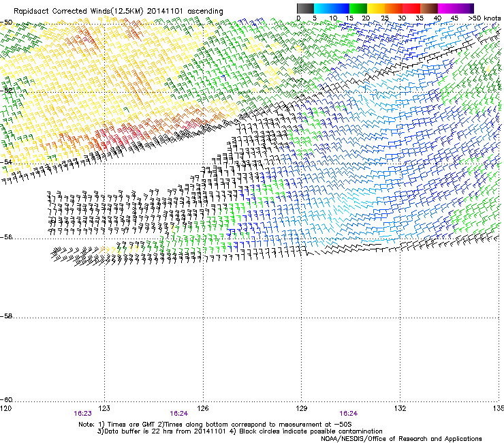The height and width of the screenshot is (443, 504).
Task: Click the longitude label '123'
Action: click(x=104, y=408)
